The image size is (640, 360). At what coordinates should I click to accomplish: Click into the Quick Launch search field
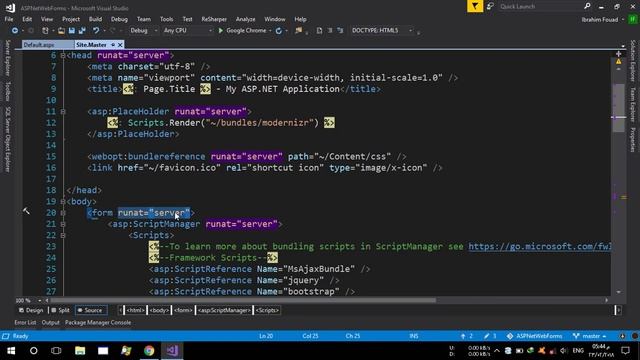[540, 6]
